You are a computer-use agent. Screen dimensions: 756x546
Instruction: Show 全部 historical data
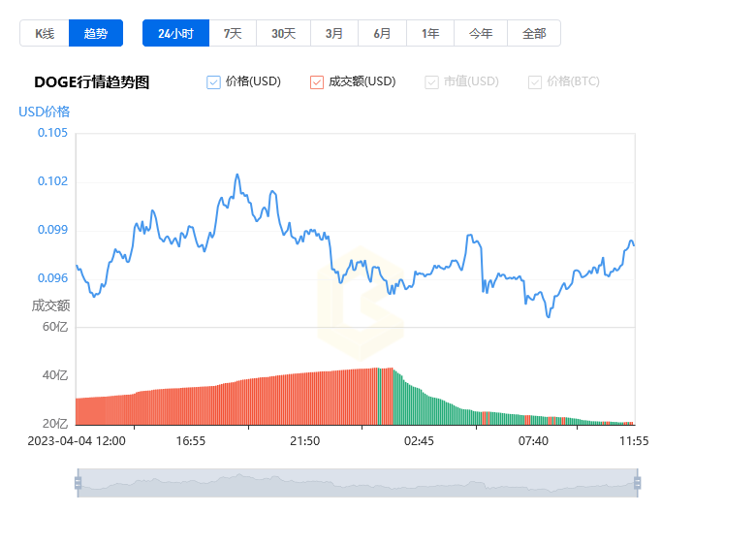coord(534,33)
